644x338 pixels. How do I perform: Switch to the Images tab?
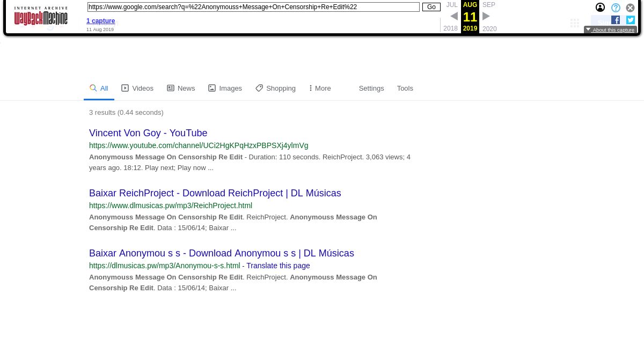[225, 88]
